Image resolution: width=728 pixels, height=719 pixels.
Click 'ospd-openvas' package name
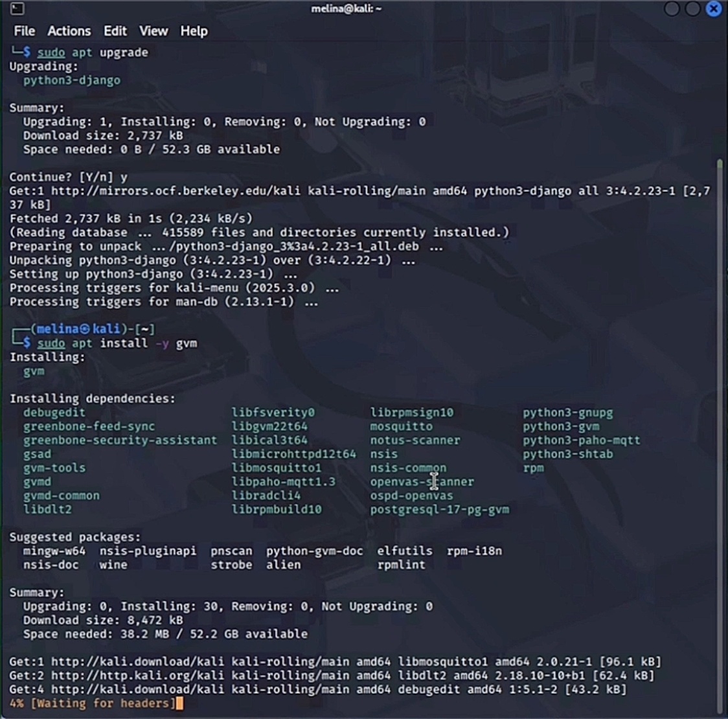tap(411, 496)
